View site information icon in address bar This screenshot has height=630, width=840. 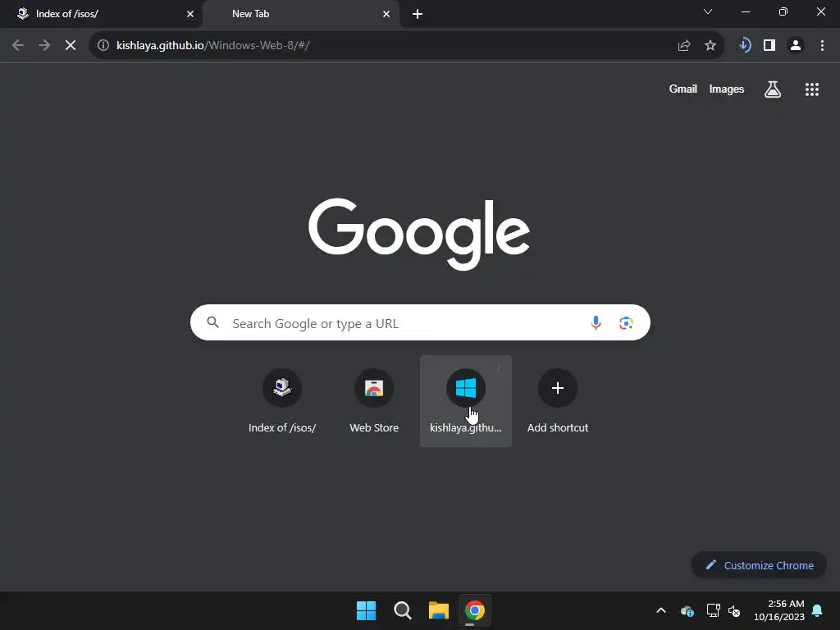click(x=103, y=46)
